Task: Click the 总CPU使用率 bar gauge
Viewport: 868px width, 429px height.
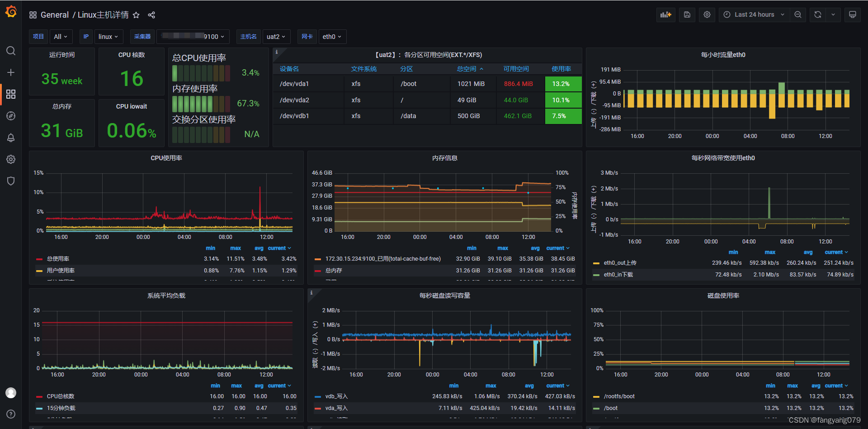Action: coord(202,73)
